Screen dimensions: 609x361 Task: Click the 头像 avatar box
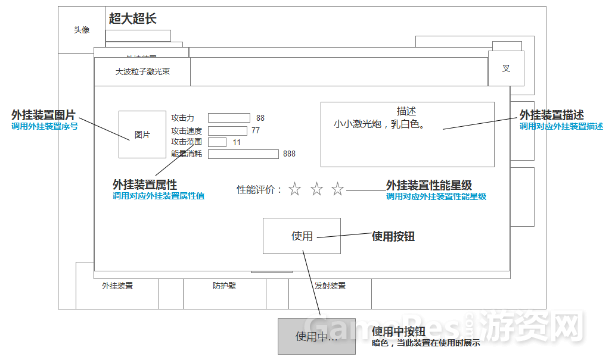coord(82,30)
